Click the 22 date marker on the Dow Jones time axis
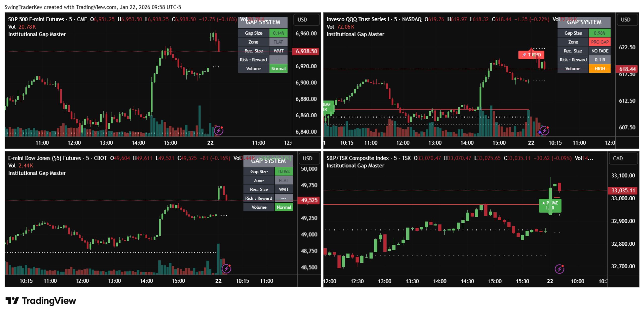Screen dimensions: 644x314 coord(218,281)
